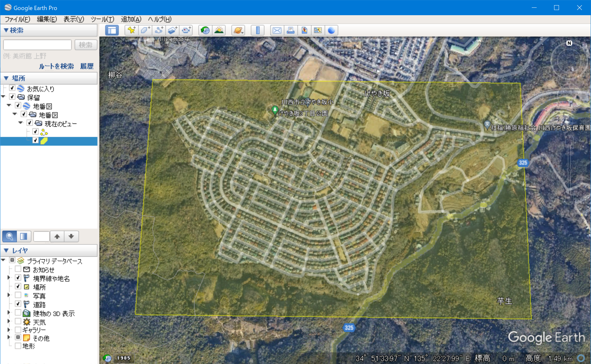
Task: Select the yellow polygon item icon
Action: (44, 141)
